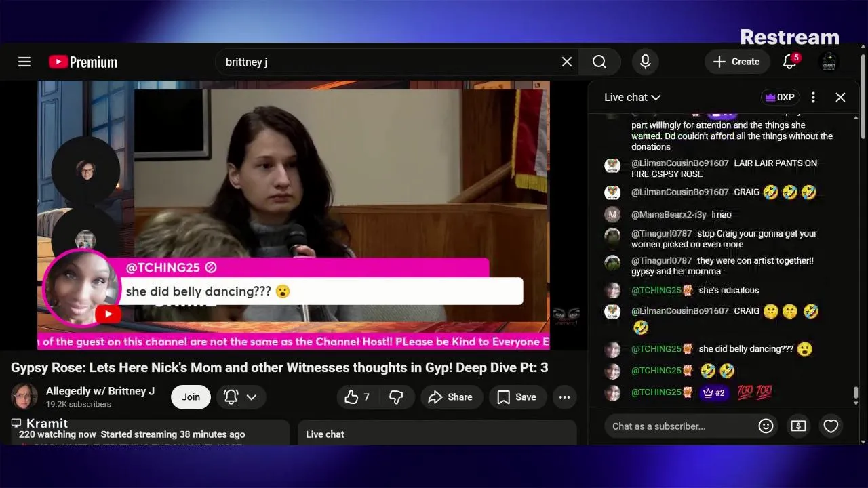Click the video title text
868x488 pixels.
tap(279, 368)
